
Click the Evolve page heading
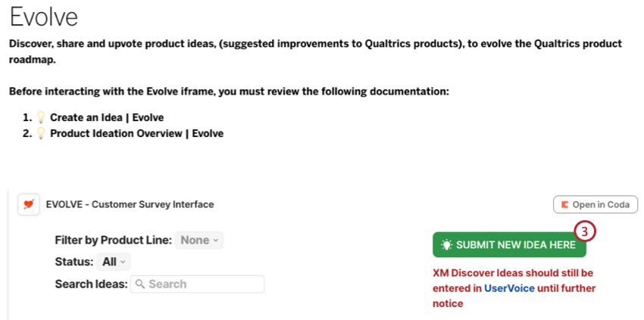click(x=43, y=17)
